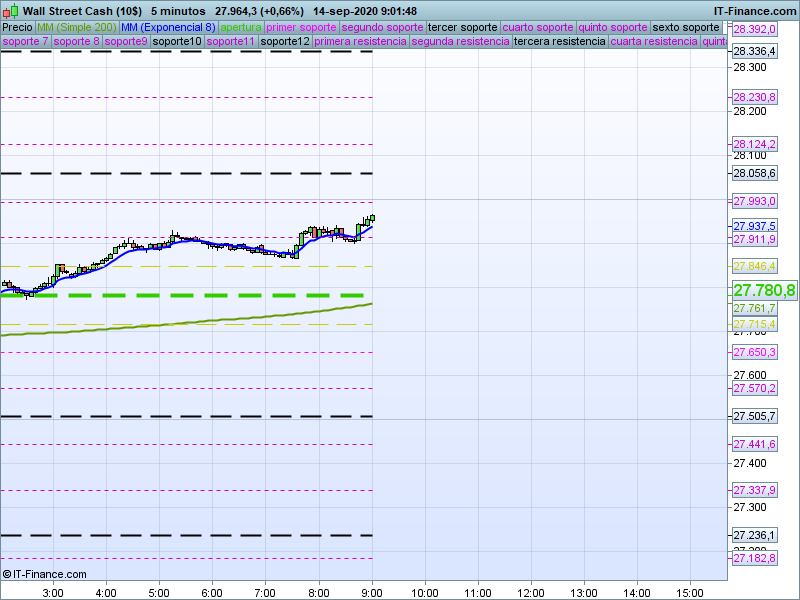Click the yellow 27.846,4 price marker
Image resolution: width=800 pixels, height=600 pixels.
(754, 266)
